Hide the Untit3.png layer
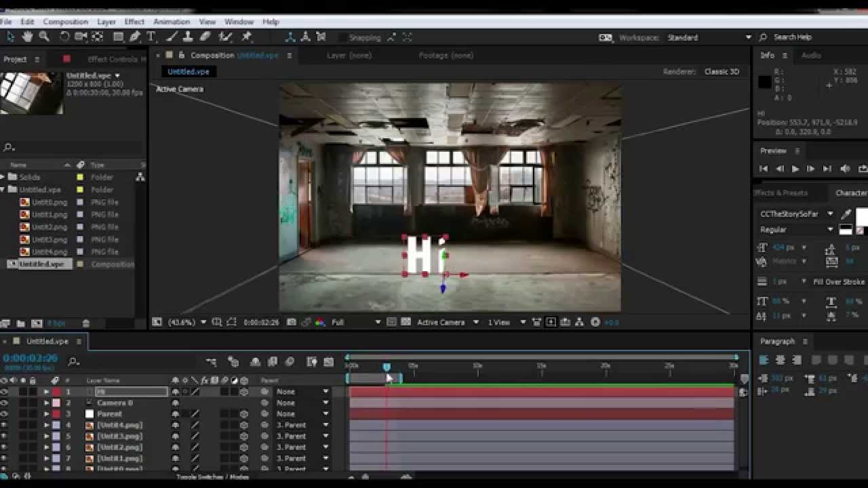 (5, 436)
